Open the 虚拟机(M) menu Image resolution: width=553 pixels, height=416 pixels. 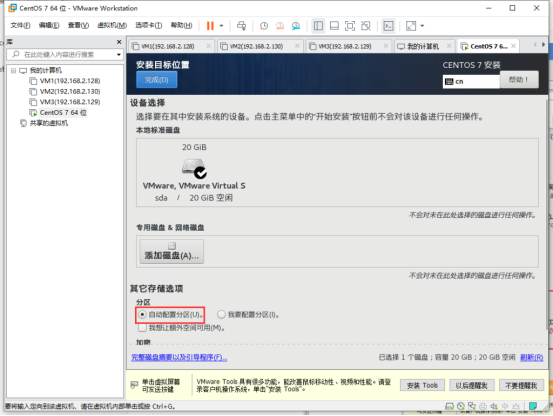[112, 25]
